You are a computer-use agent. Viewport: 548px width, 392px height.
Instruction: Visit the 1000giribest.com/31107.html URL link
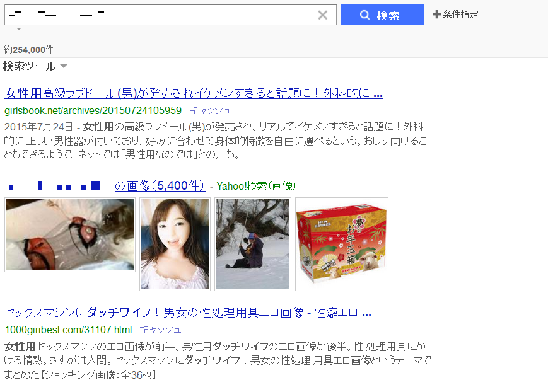pyautogui.click(x=68, y=330)
